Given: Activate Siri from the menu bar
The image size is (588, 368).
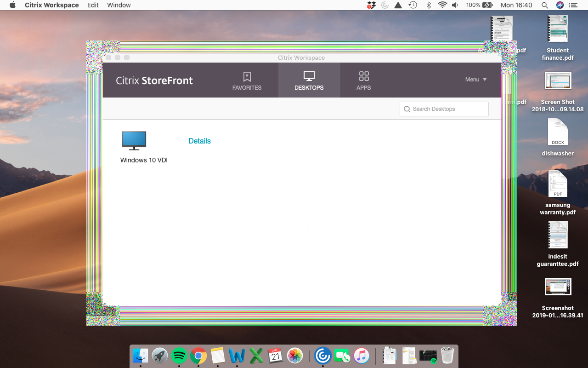Looking at the screenshot, I should (x=560, y=5).
